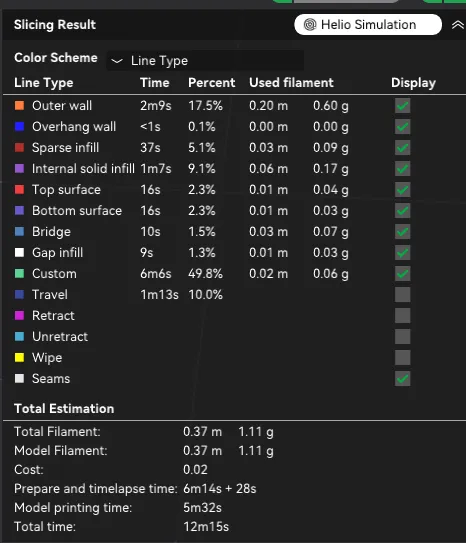
Task: Click the magenta Retract color swatch
Action: pos(19,315)
